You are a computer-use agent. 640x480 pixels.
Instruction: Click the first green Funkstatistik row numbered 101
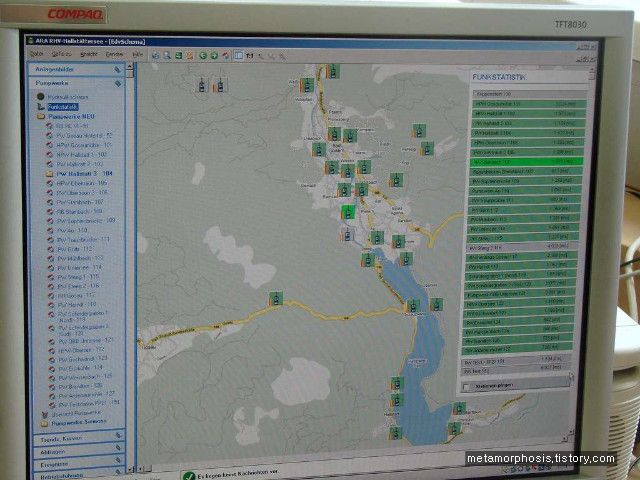click(529, 104)
